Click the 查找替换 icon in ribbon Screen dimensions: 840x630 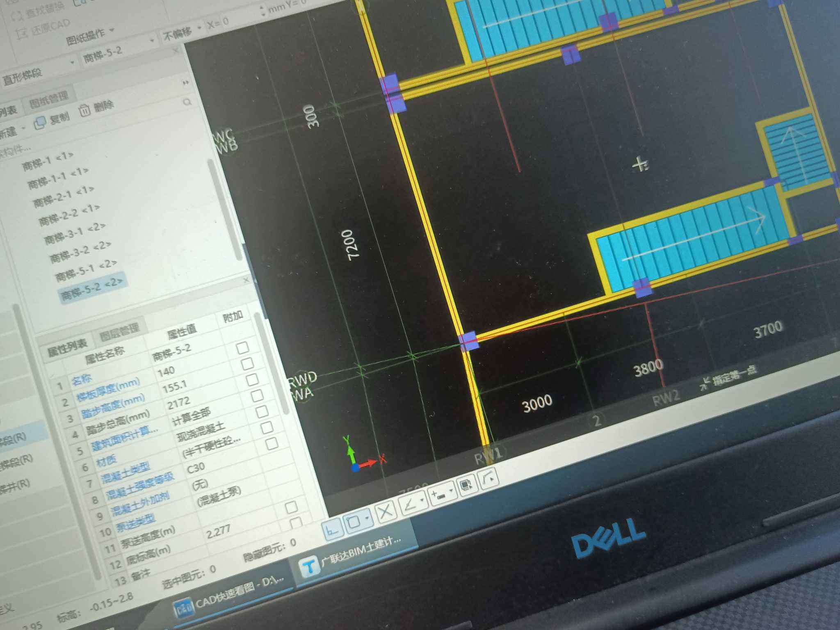tap(17, 16)
